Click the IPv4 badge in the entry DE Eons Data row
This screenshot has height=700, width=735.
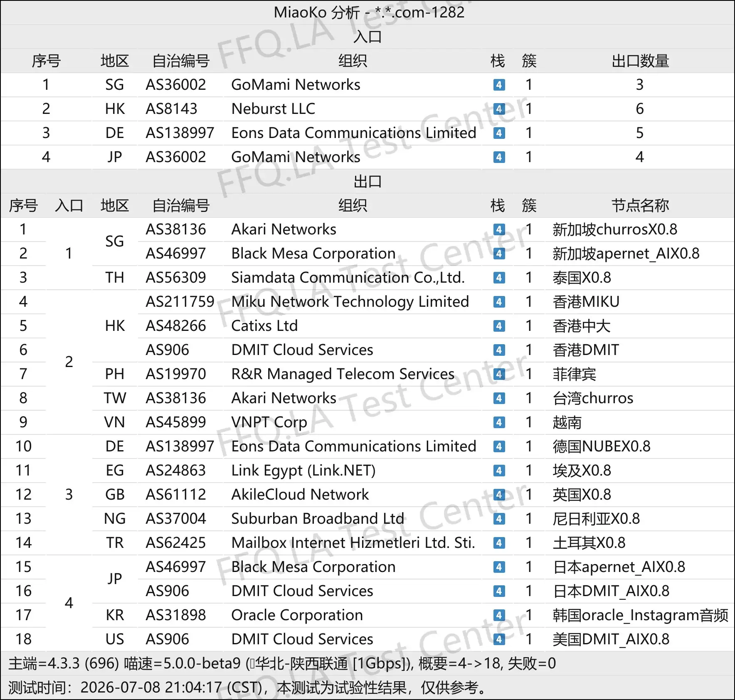pos(499,133)
